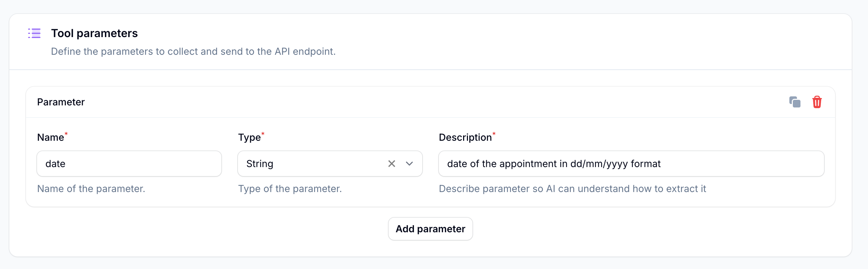Click the Add parameter button
This screenshot has height=269, width=868.
(x=430, y=229)
